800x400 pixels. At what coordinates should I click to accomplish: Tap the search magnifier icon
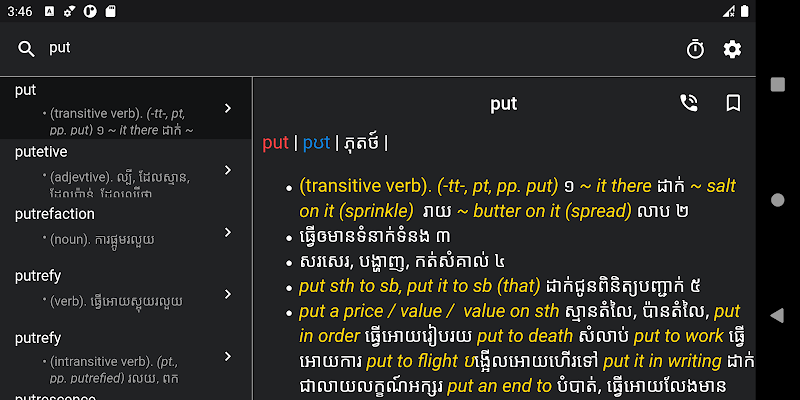coord(26,49)
